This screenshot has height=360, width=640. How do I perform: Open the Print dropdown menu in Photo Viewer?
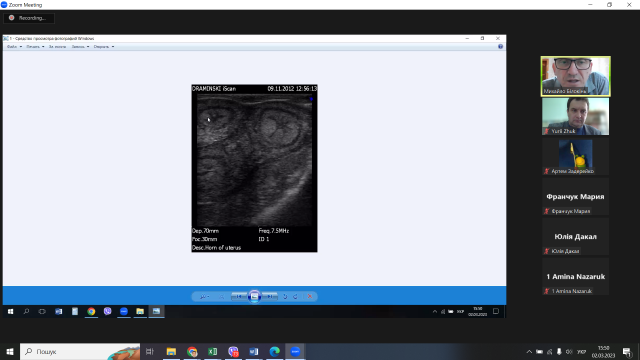point(36,47)
